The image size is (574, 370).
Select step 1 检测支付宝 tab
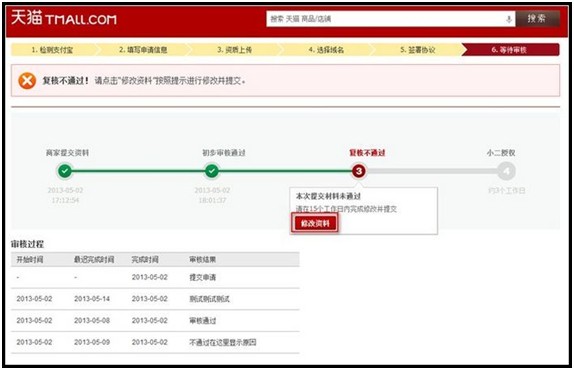(x=52, y=50)
